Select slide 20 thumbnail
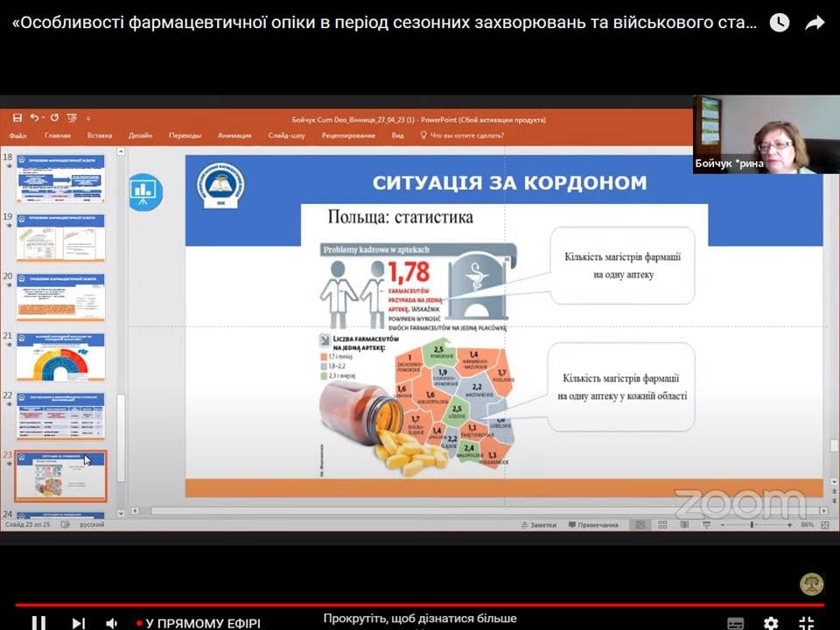This screenshot has width=840, height=630. (x=60, y=297)
